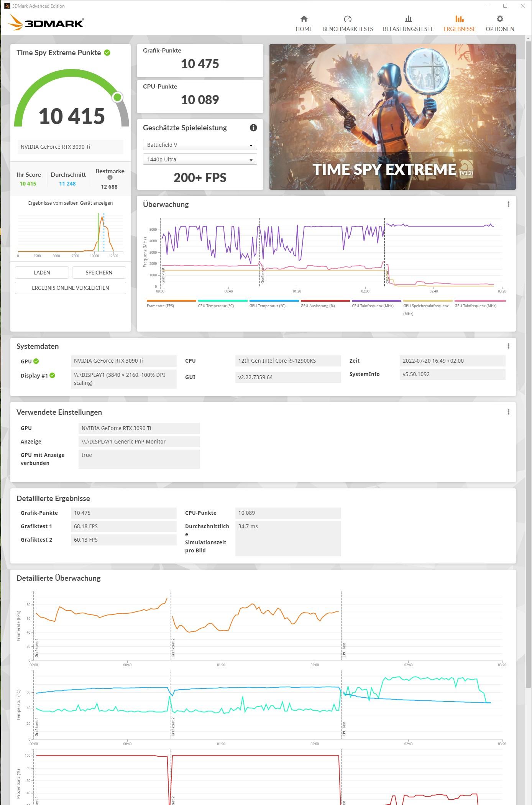Click the green check next to GPU in Systemdaten
The height and width of the screenshot is (805, 532).
[36, 361]
